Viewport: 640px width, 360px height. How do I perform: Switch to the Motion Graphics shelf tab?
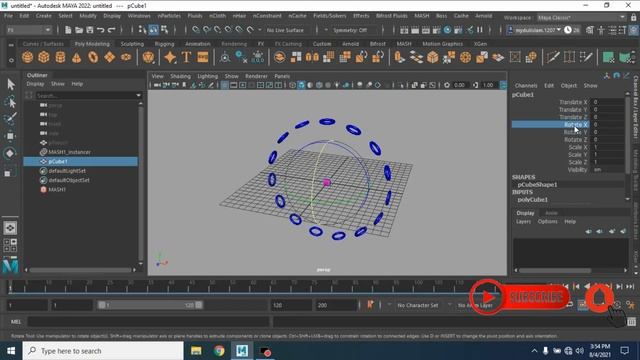(x=442, y=44)
